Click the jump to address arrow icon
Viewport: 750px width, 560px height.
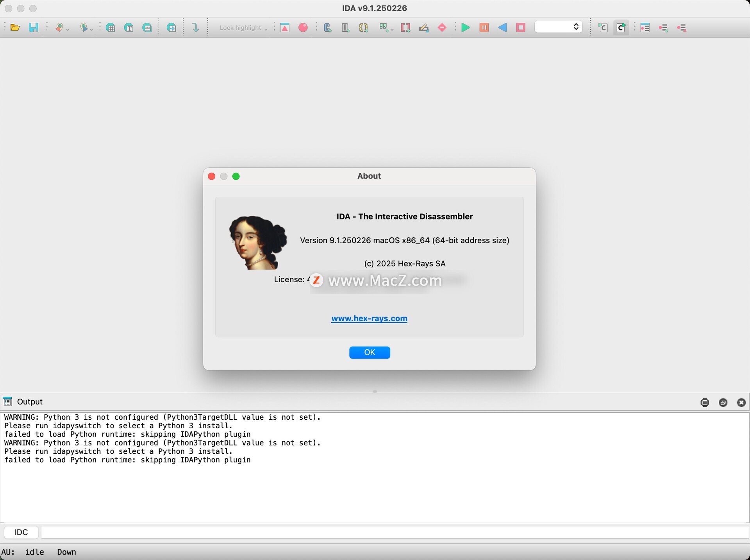pos(171,28)
